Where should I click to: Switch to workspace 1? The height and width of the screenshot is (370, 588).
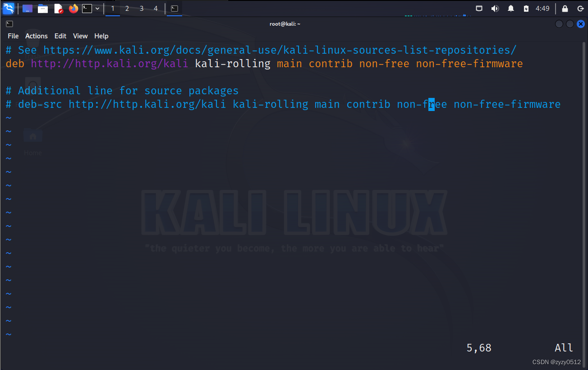[113, 9]
